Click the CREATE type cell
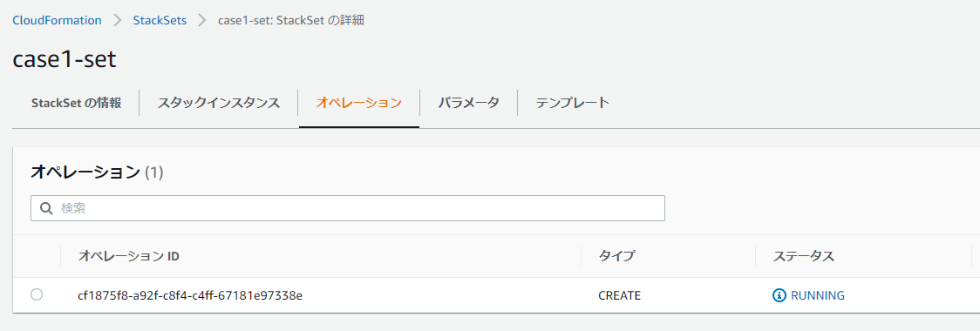The width and height of the screenshot is (980, 331). pyautogui.click(x=619, y=295)
